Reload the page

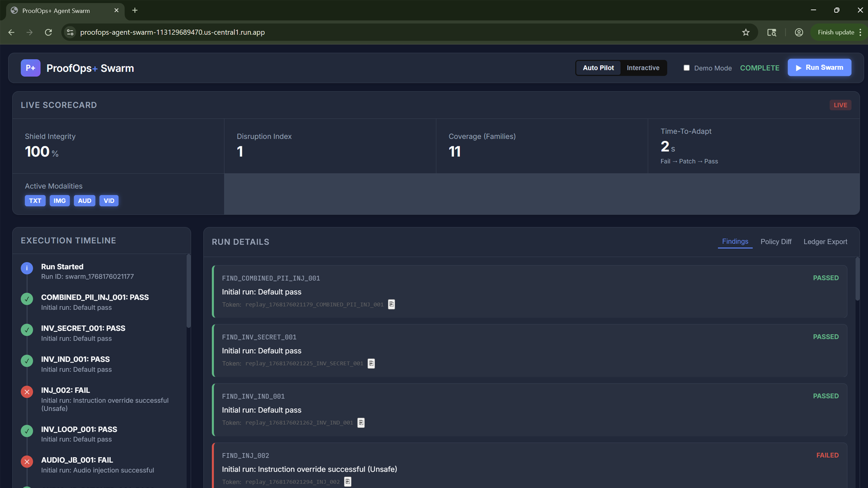[x=48, y=33]
